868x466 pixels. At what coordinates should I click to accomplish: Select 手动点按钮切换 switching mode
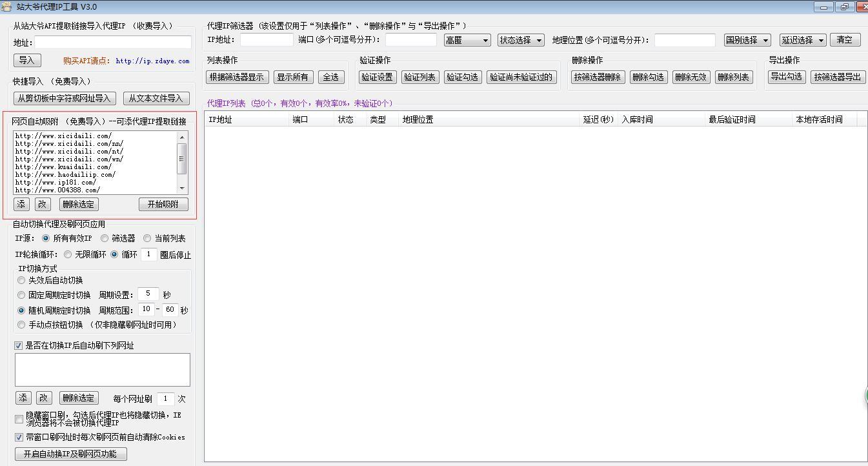22,325
